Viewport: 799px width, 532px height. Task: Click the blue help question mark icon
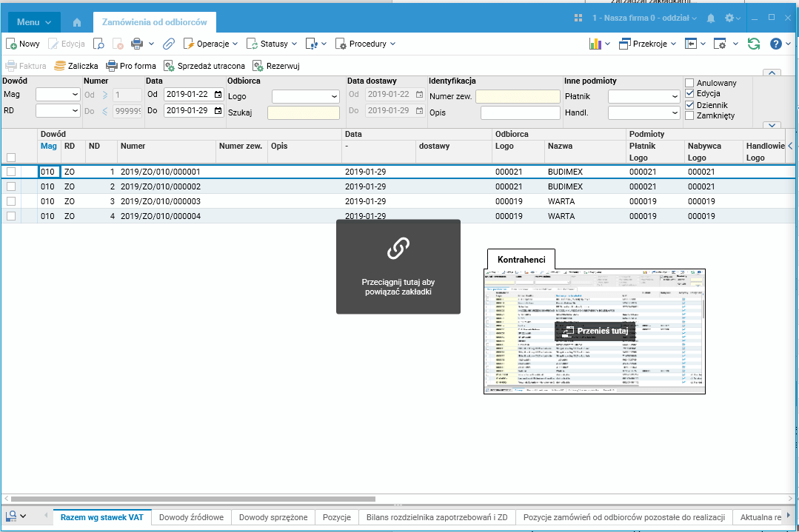click(x=775, y=44)
